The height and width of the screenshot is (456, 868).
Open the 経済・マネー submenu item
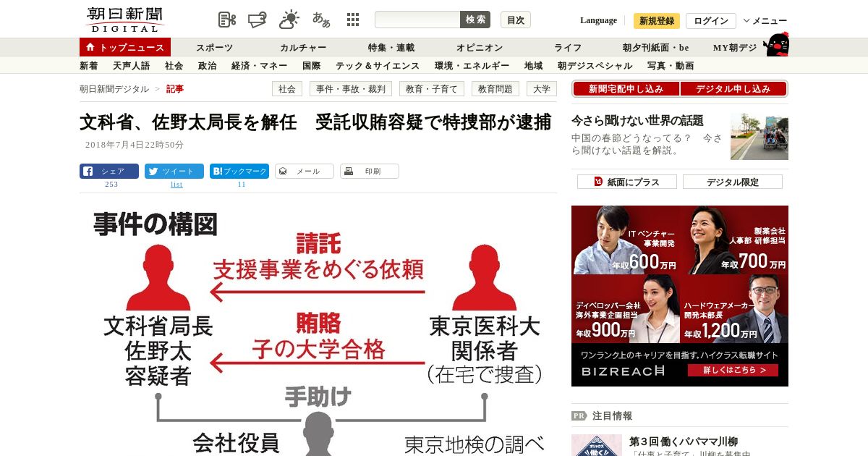(x=260, y=66)
